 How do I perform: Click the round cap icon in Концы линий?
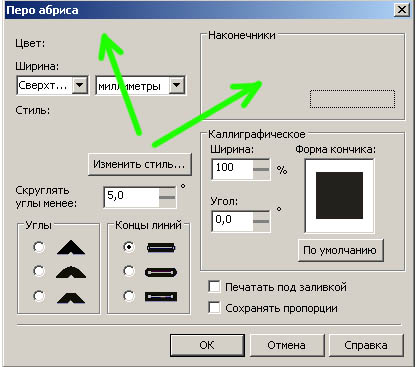(161, 272)
